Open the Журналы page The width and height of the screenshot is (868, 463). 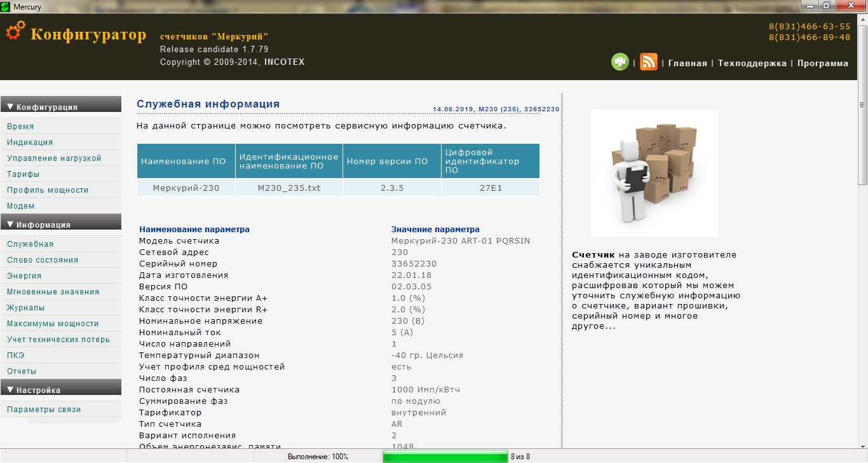point(25,308)
